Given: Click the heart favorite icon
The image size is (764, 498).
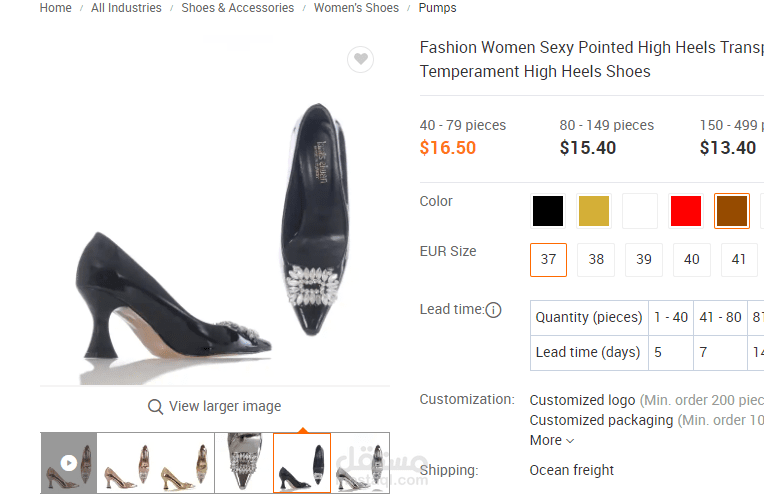Looking at the screenshot, I should pos(361,60).
